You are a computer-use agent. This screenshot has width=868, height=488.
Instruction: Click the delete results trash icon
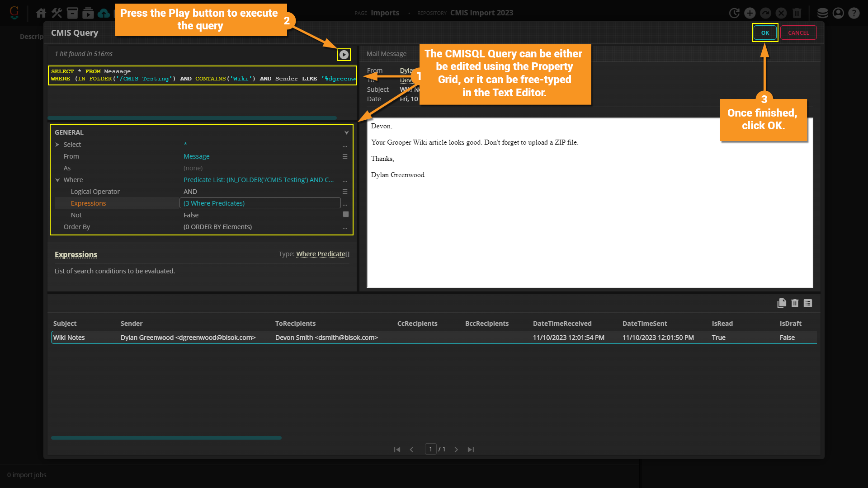(795, 303)
